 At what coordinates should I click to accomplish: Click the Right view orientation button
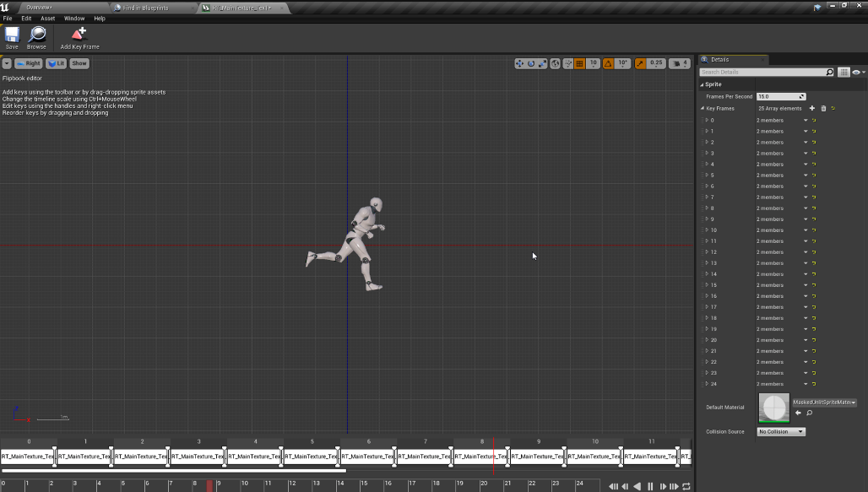coord(28,63)
